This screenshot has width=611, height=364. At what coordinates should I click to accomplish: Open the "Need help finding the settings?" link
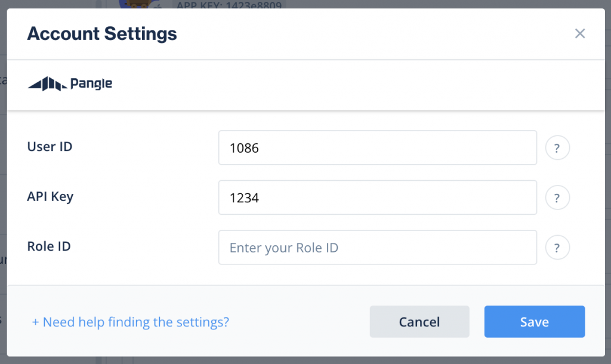coord(131,322)
